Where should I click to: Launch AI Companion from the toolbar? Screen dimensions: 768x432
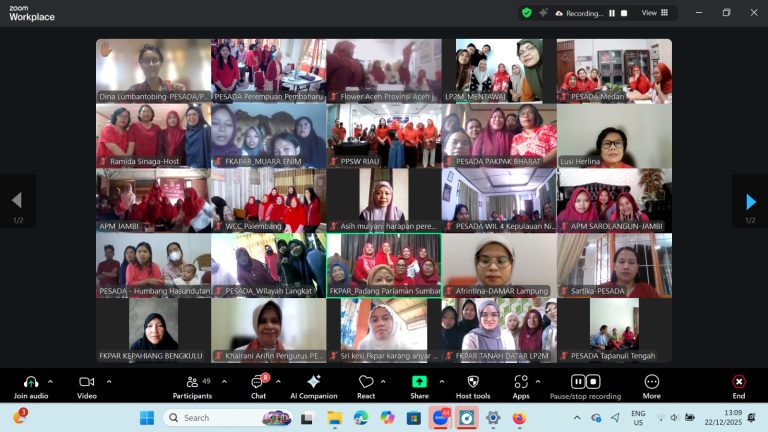coord(313,382)
